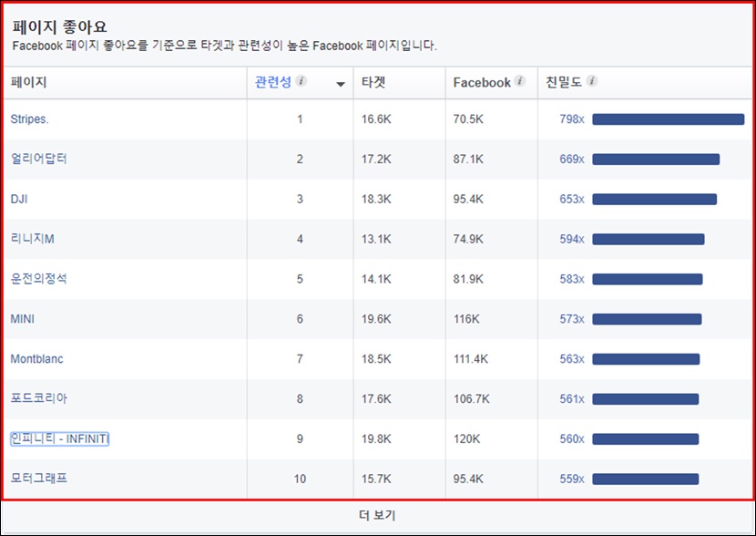Screen dimensions: 756x536
Task: Click 15.7K target value
Action: (x=376, y=479)
